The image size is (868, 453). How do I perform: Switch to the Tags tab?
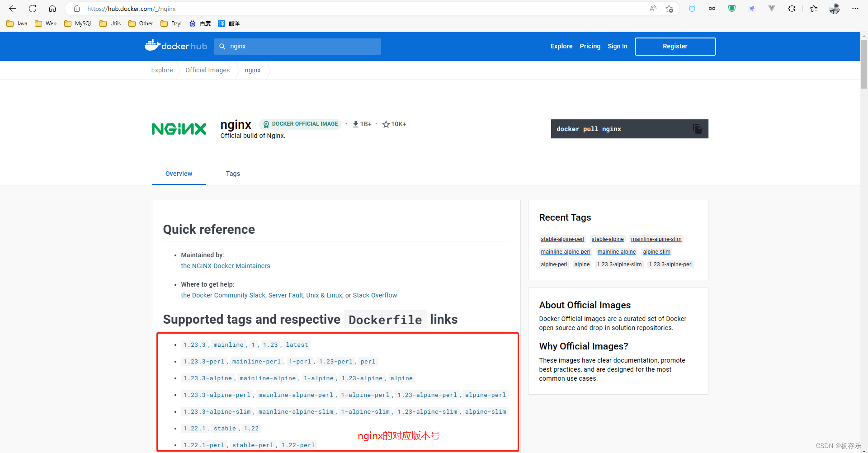[x=233, y=174]
